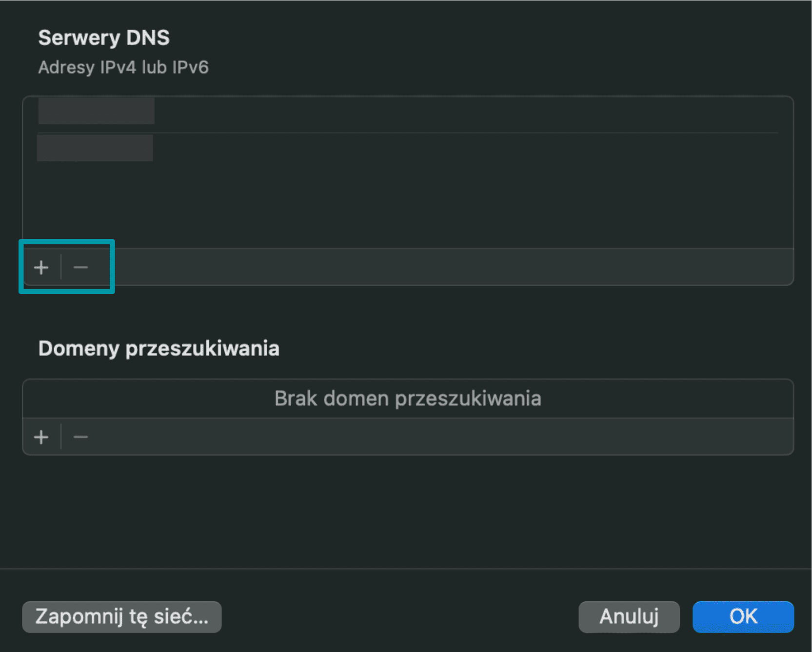Screen dimensions: 812x652
Task: Remove search domain with minus icon
Action: 80,437
